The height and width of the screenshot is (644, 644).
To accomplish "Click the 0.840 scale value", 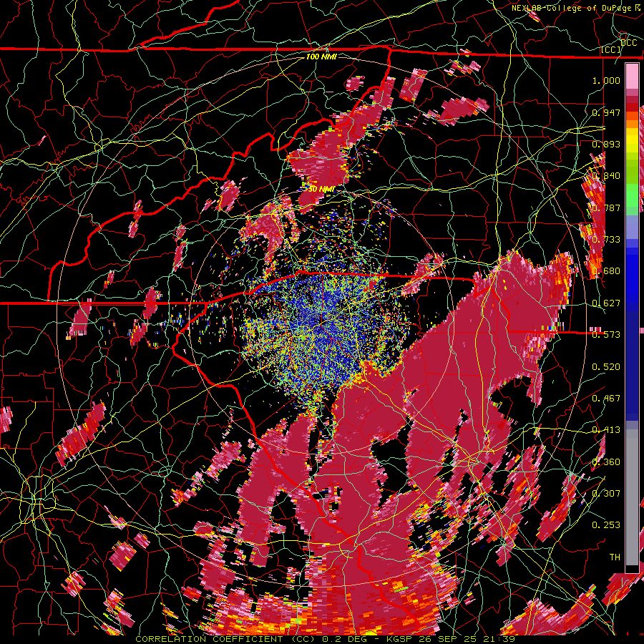I will click(x=606, y=176).
